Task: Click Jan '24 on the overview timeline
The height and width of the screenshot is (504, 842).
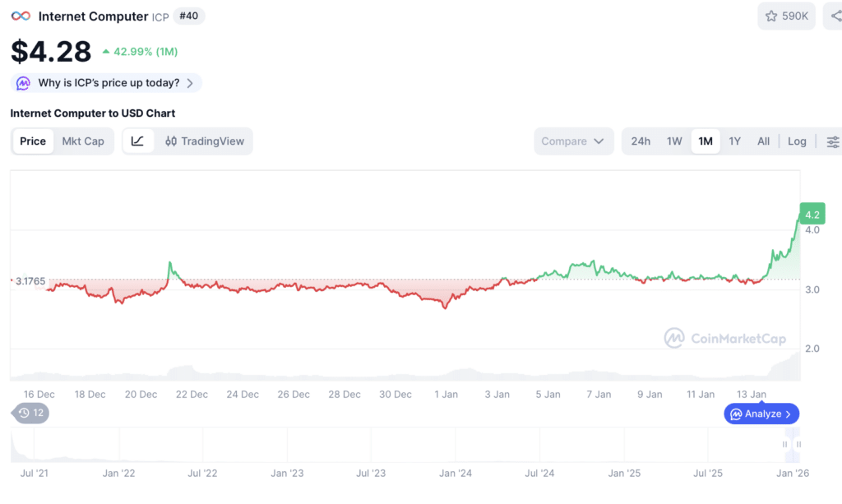Action: pos(456,474)
